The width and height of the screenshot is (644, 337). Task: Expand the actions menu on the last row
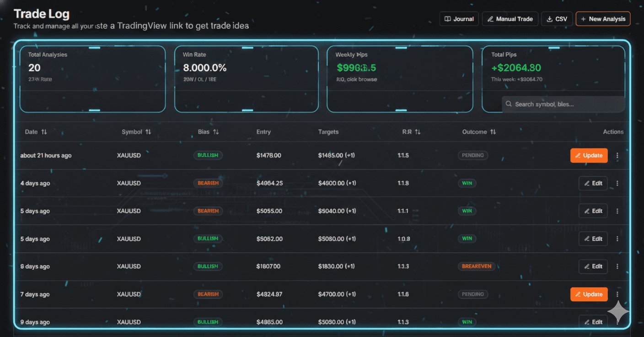point(617,322)
